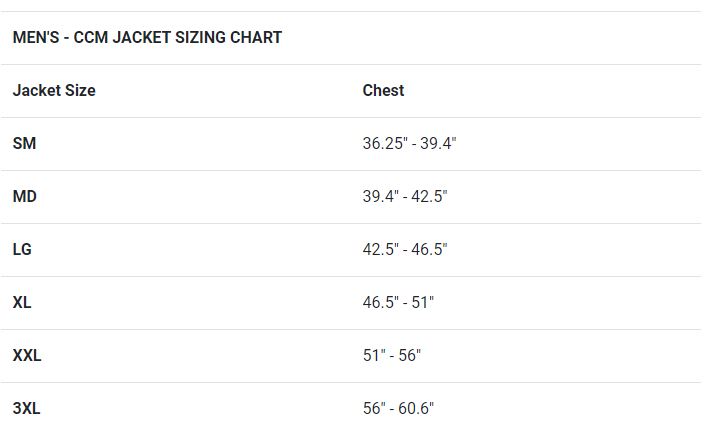Select the 36.25" - 39.4" chest measurement

[409, 144]
